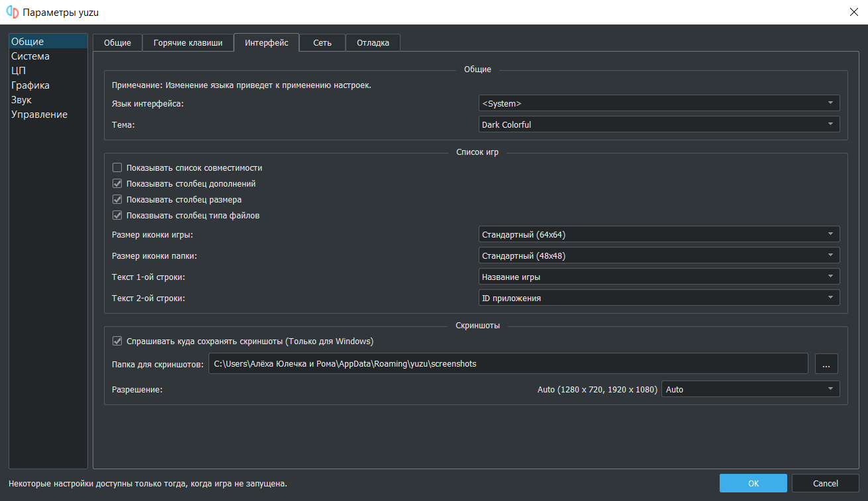Open the Язык интерфейса dropdown
This screenshot has width=868, height=501.
659,103
